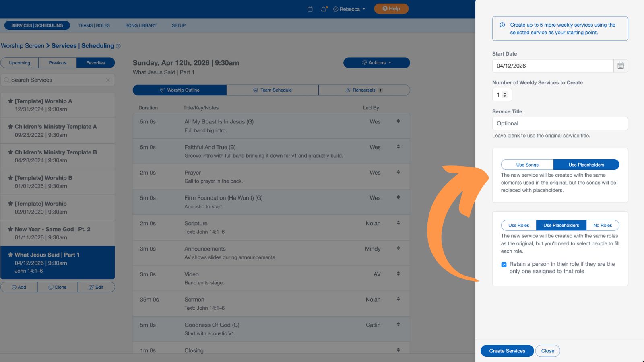
Task: Click the Create Services button
Action: pyautogui.click(x=507, y=351)
